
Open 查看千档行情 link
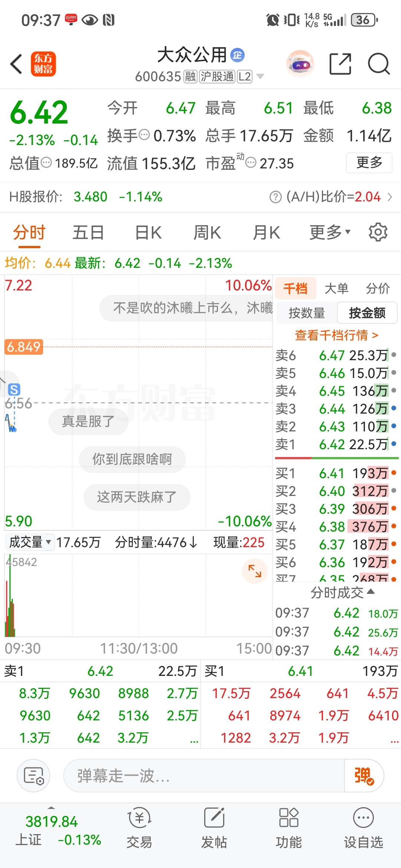point(336,335)
